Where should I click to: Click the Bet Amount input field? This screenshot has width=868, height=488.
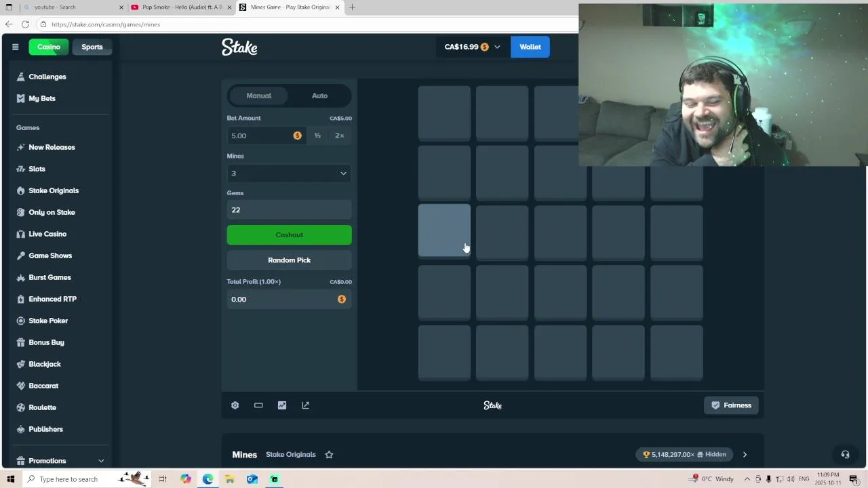tap(267, 136)
